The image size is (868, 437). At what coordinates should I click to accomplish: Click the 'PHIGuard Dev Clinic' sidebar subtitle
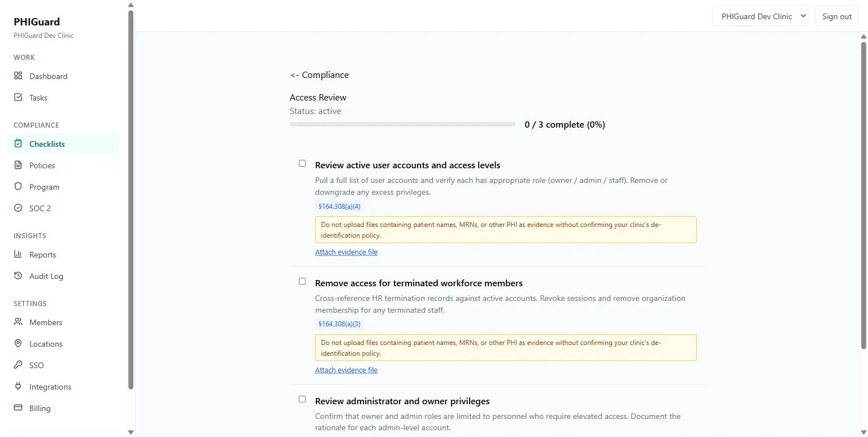pyautogui.click(x=44, y=36)
